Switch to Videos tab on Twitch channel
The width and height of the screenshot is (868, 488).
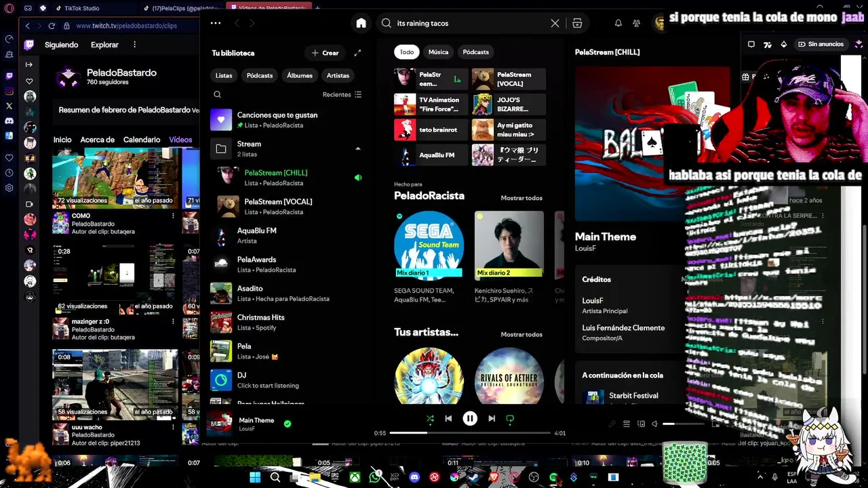coord(180,140)
